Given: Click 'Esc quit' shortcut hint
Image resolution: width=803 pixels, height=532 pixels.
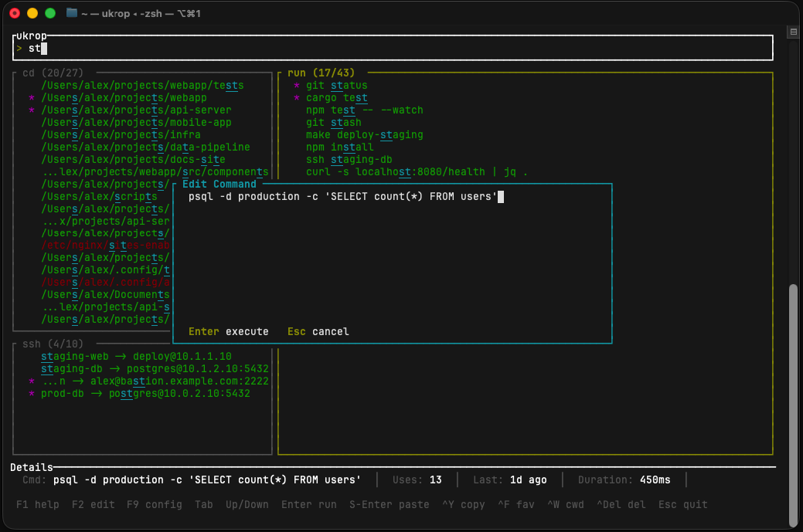Looking at the screenshot, I should click(x=683, y=504).
